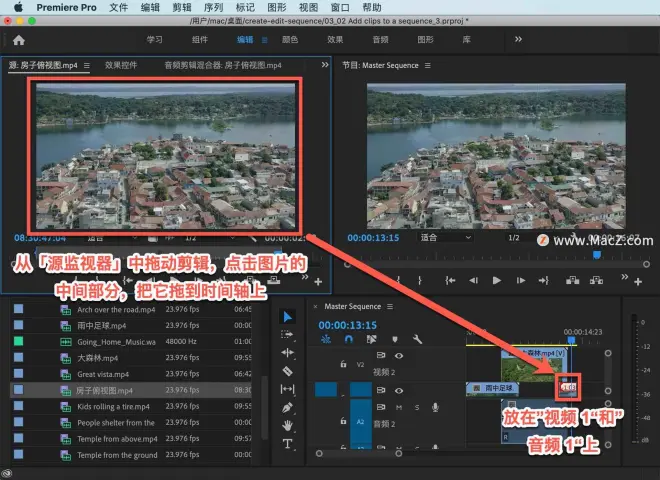Show more workspaces overflow chevron
The image size is (660, 480).
(518, 39)
